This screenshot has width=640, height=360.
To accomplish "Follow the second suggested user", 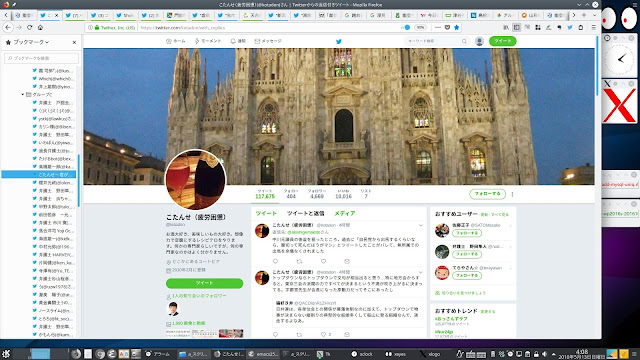I will click(467, 254).
